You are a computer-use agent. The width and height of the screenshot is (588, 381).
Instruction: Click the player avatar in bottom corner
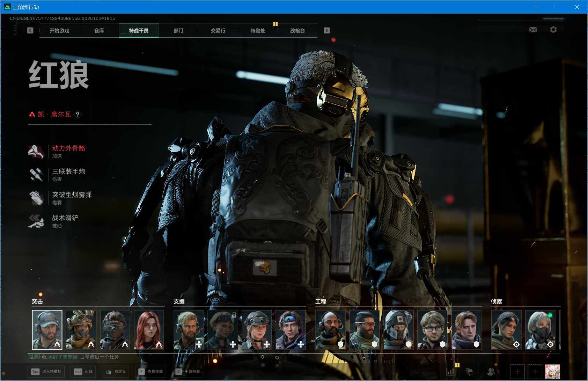(x=553, y=372)
